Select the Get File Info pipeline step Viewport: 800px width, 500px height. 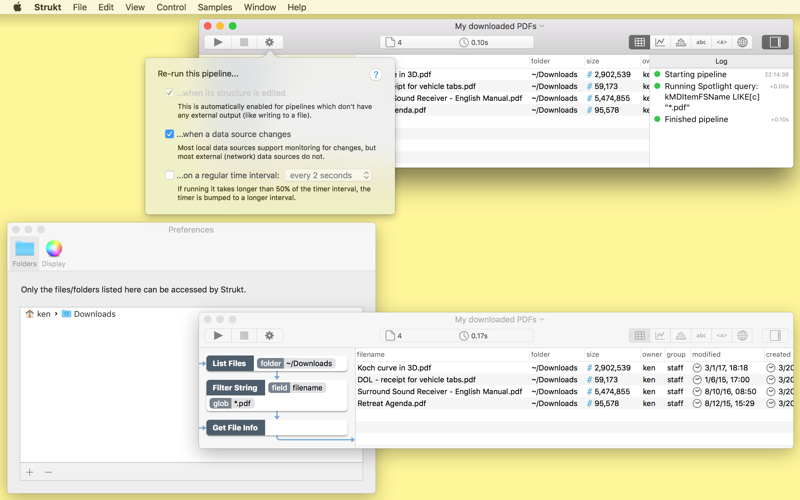point(235,428)
